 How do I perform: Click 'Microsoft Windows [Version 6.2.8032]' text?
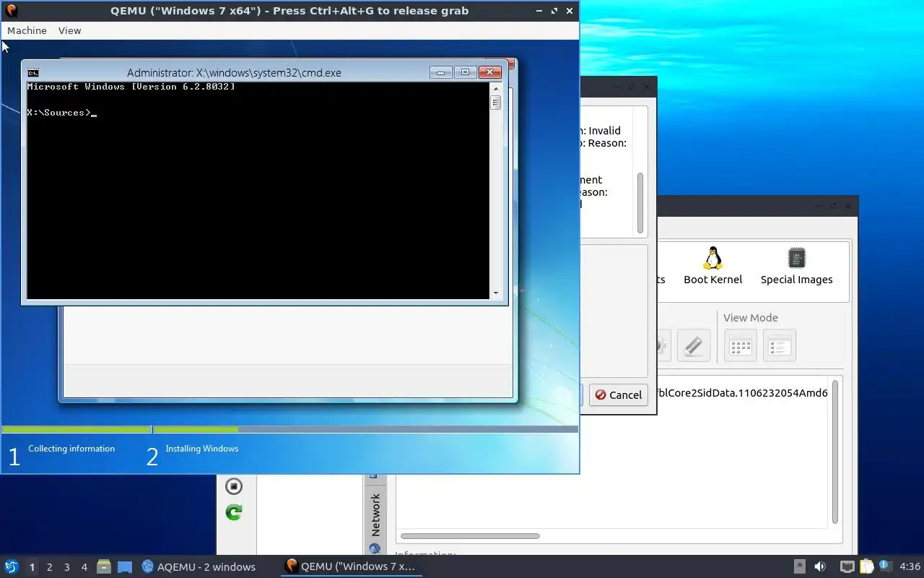pos(131,87)
